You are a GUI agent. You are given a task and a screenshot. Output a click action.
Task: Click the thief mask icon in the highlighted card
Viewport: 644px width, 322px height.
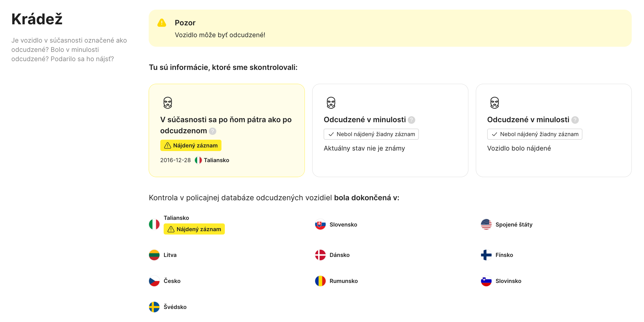(x=168, y=103)
